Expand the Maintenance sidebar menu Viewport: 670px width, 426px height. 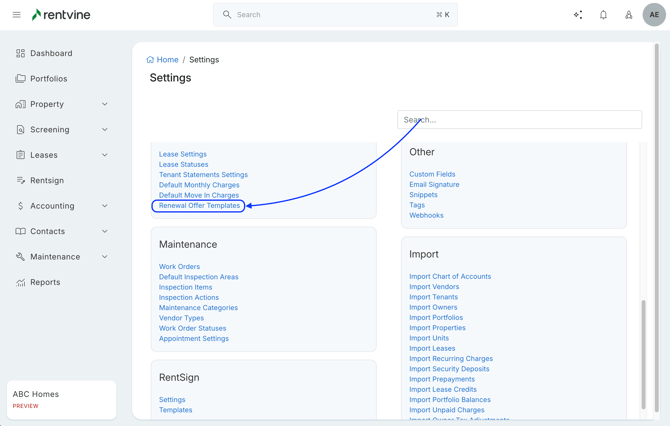tap(104, 257)
